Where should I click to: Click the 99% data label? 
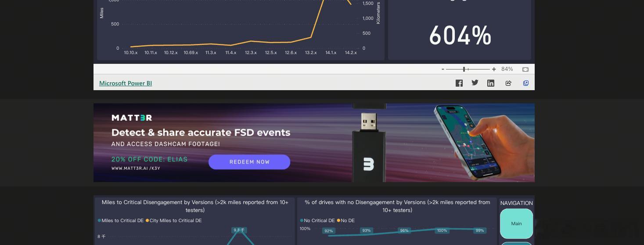[480, 230]
